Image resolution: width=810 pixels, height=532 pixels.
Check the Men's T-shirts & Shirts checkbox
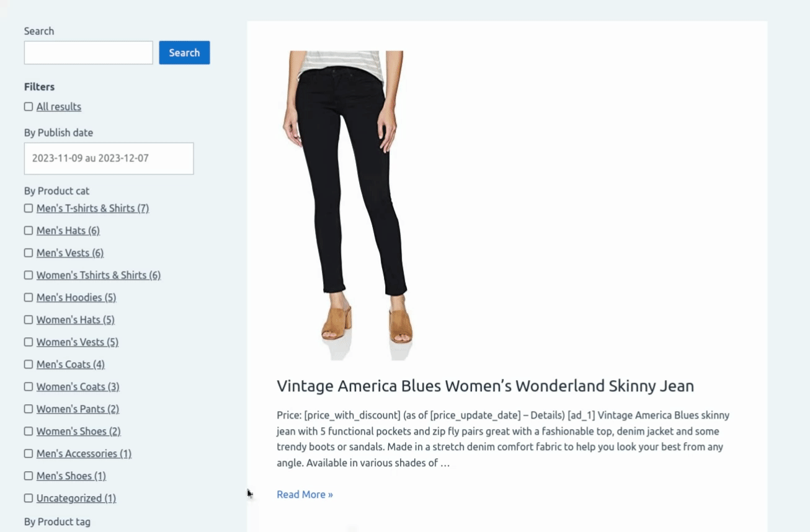(29, 208)
